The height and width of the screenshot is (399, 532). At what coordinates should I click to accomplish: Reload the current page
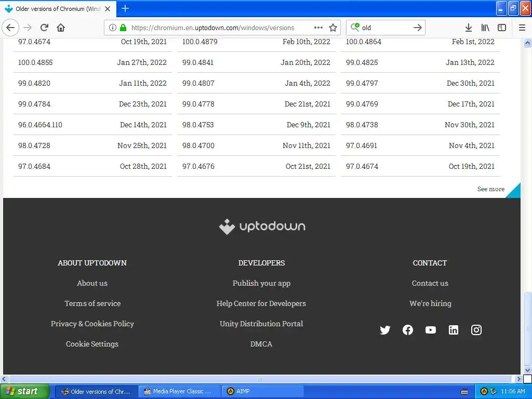(x=44, y=28)
